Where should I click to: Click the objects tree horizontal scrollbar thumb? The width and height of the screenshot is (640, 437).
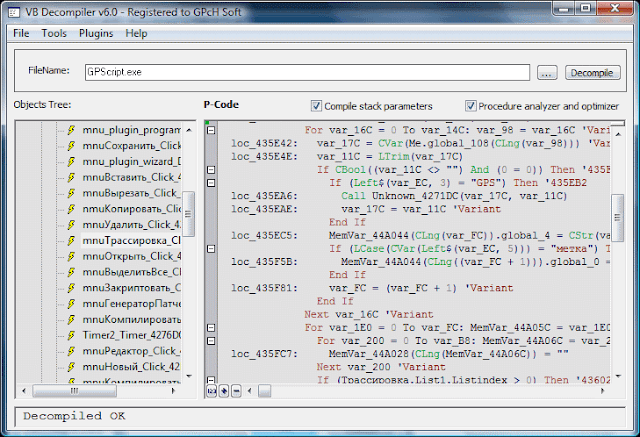coord(74,391)
